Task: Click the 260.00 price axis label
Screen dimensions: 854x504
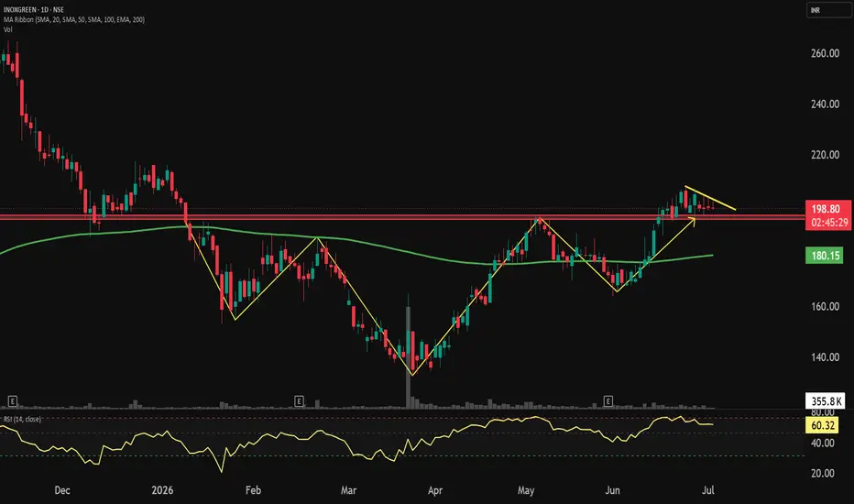Action: click(825, 53)
